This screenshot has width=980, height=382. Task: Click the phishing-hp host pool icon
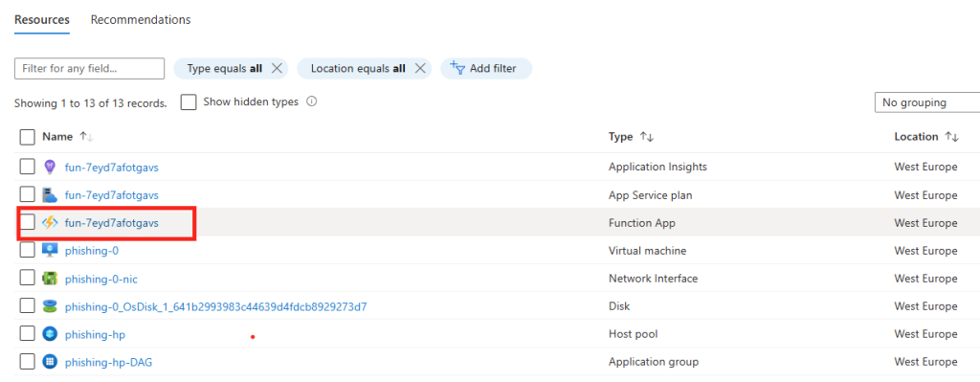(x=50, y=334)
